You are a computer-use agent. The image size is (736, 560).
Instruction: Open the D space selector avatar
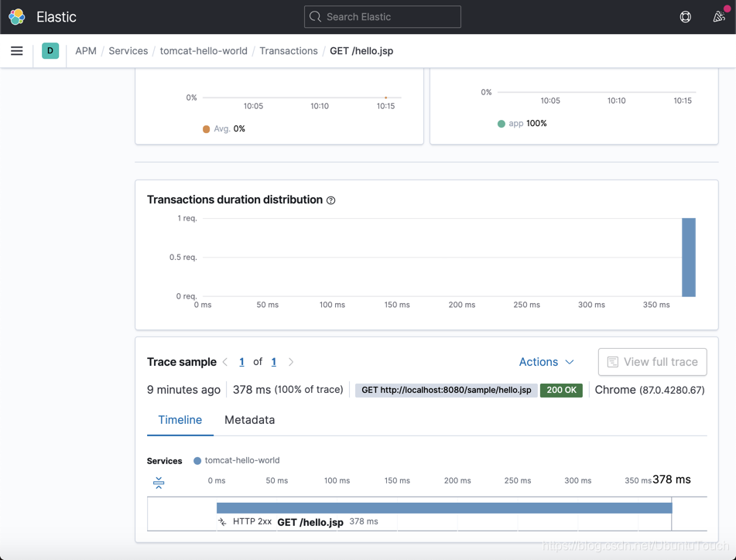click(50, 50)
